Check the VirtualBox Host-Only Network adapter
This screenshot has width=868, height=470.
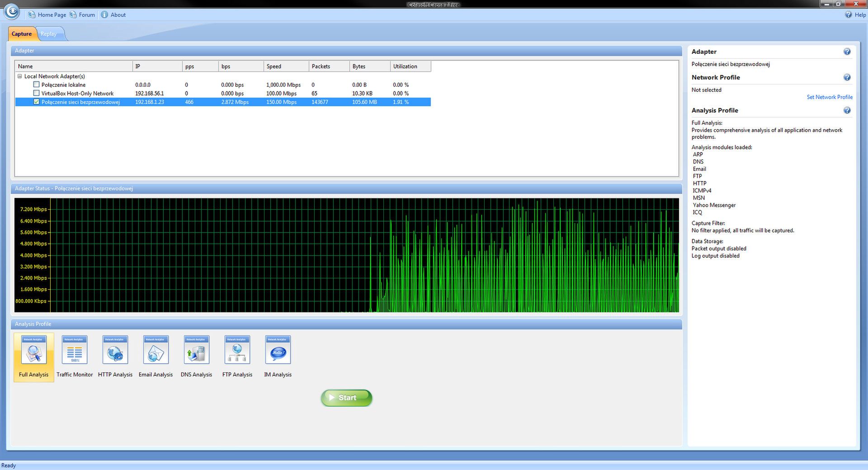pos(36,93)
